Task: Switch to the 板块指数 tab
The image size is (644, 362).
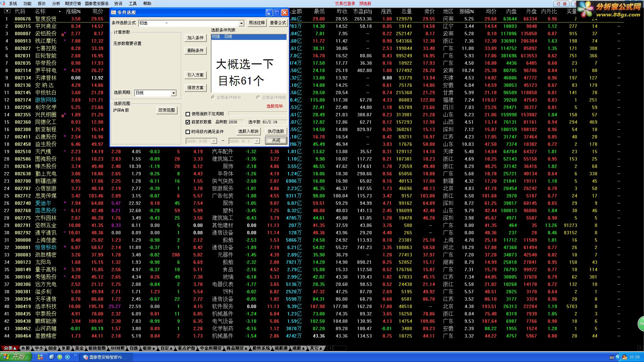Action: pyautogui.click(x=97, y=348)
